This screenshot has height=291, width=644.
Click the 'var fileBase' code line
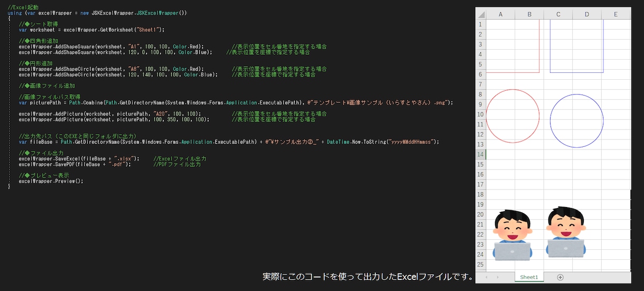[x=229, y=142]
